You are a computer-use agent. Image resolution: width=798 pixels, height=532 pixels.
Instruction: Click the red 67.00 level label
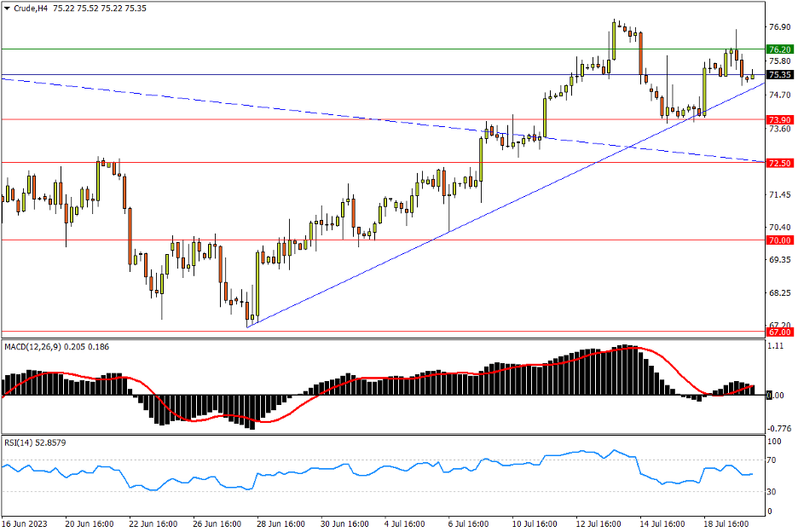coord(779,332)
